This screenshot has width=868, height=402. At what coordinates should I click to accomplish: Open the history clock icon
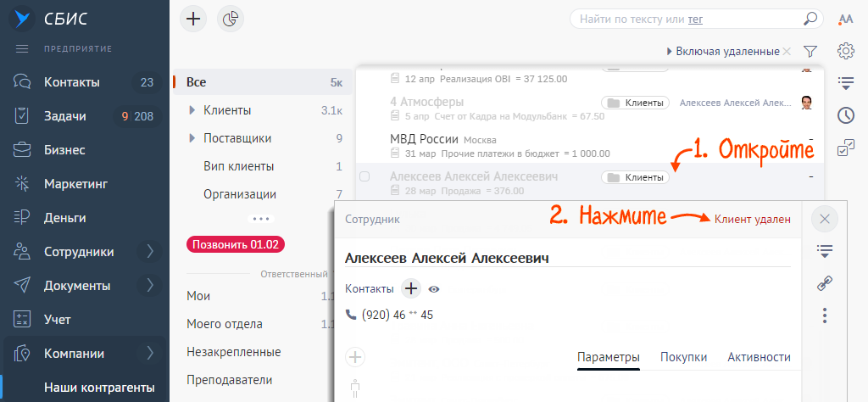(x=845, y=115)
